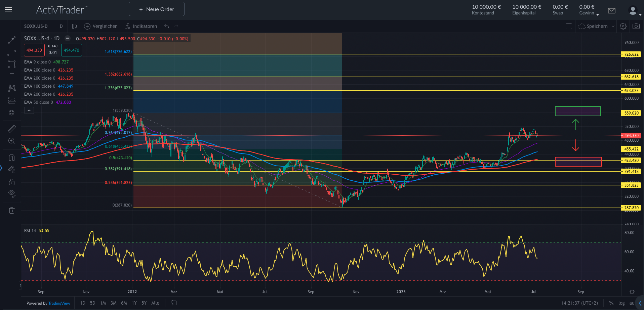Screen dimensions: 644x310
Task: Pick the ruler measure tool
Action: tap(12, 129)
